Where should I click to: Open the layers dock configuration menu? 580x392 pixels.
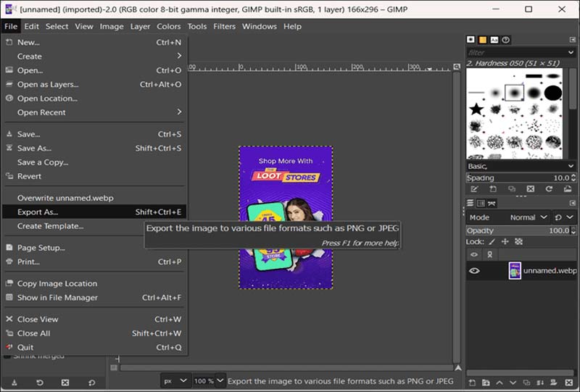click(x=572, y=203)
